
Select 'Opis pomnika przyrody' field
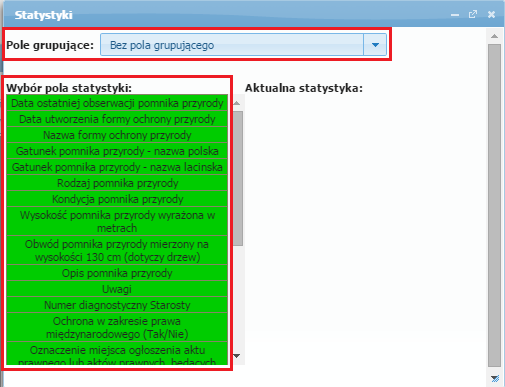click(117, 273)
